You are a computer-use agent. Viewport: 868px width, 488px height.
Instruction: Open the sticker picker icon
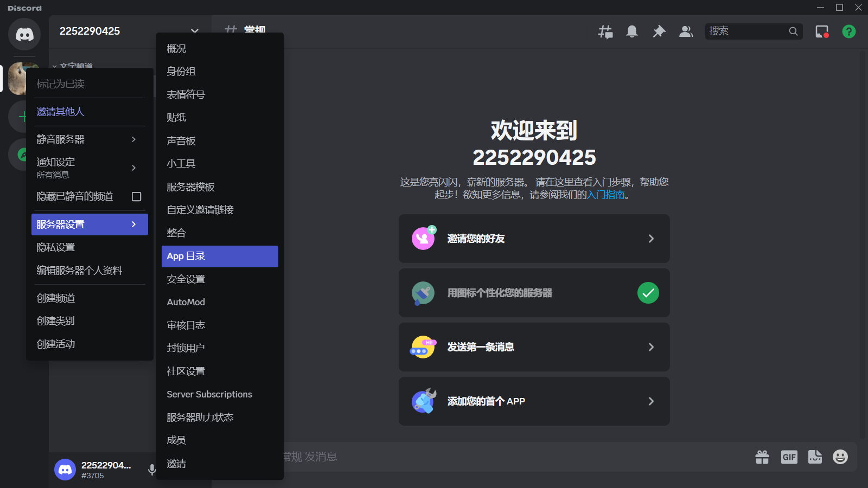[x=815, y=457]
